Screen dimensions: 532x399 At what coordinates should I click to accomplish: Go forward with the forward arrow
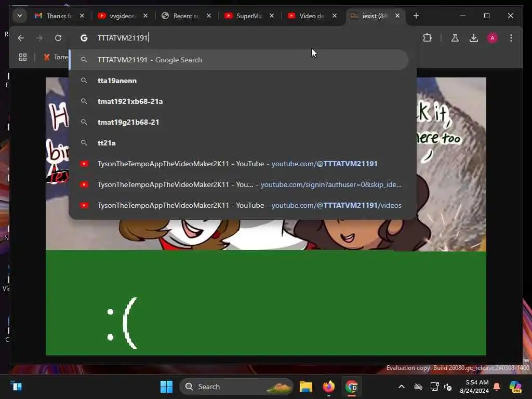(x=39, y=38)
